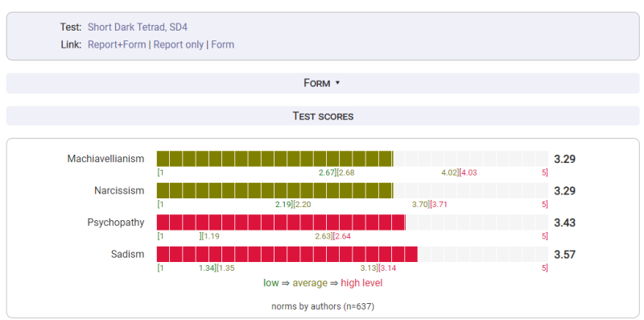Image resolution: width=644 pixels, height=320 pixels.
Task: Select the Form link beside Report only
Action: point(223,44)
